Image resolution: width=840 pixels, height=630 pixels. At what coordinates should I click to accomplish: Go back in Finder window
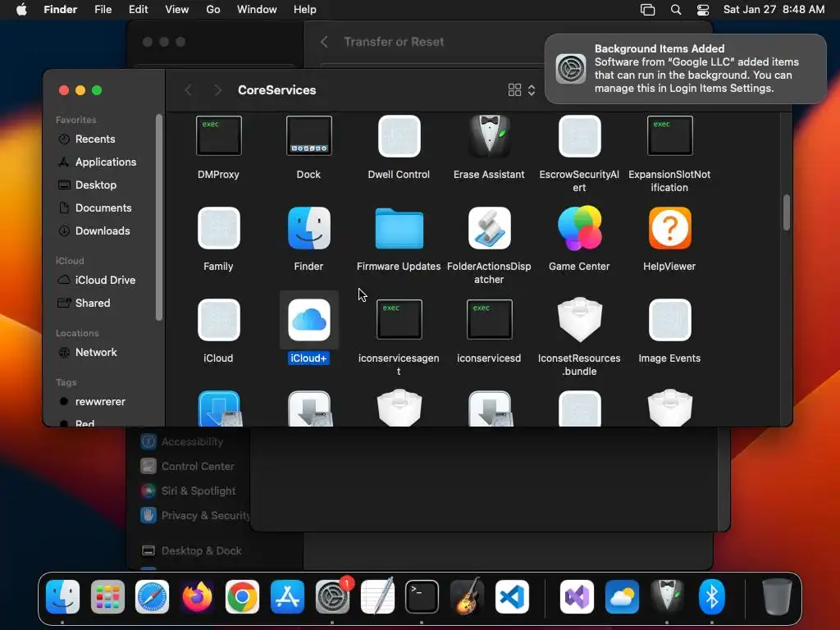click(188, 90)
